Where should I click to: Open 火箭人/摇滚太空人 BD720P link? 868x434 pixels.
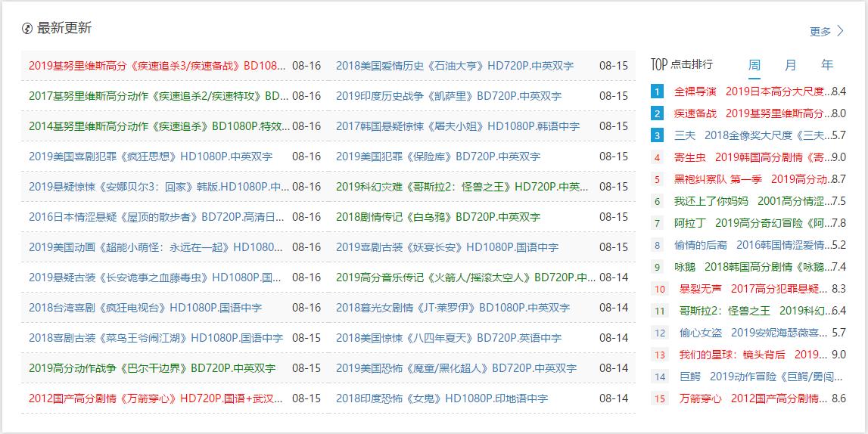465,277
